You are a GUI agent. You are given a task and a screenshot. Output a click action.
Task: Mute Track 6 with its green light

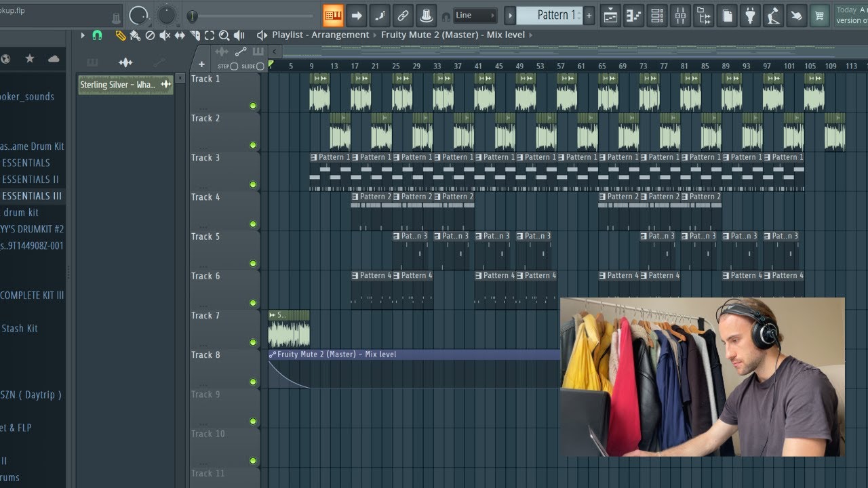[253, 303]
